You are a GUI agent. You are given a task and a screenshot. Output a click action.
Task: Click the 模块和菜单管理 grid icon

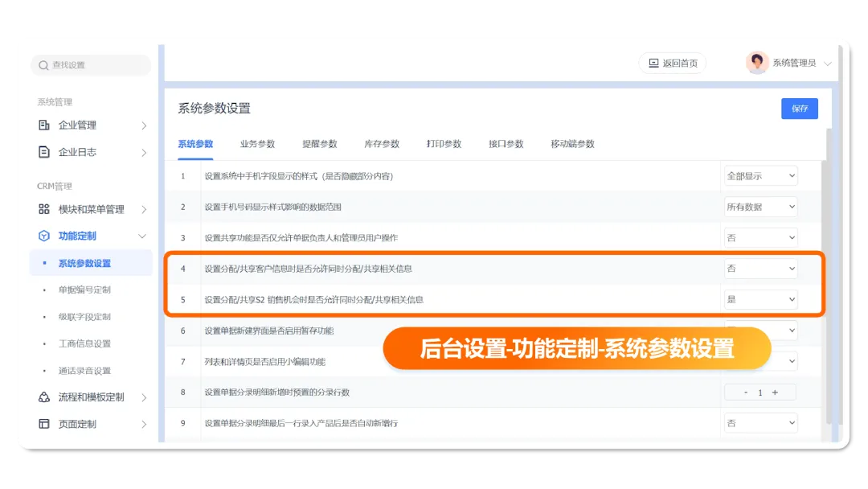(x=44, y=209)
